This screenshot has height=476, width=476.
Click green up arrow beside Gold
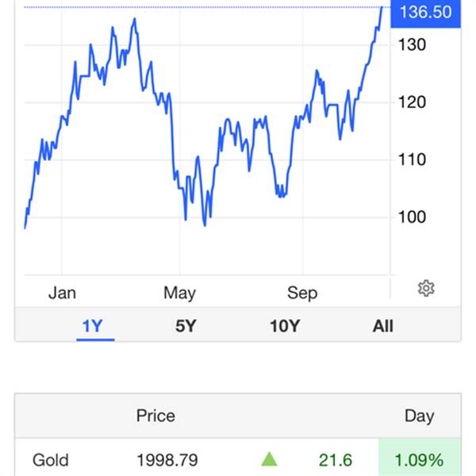point(269,459)
